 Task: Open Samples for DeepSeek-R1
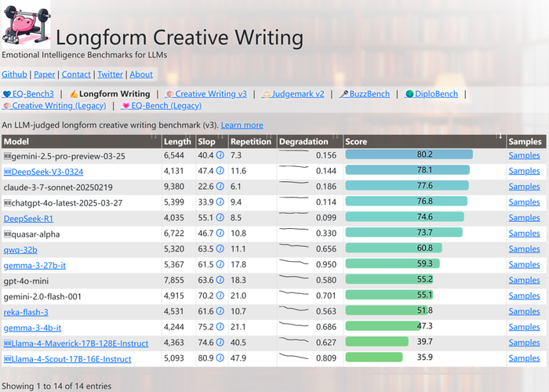(x=524, y=218)
